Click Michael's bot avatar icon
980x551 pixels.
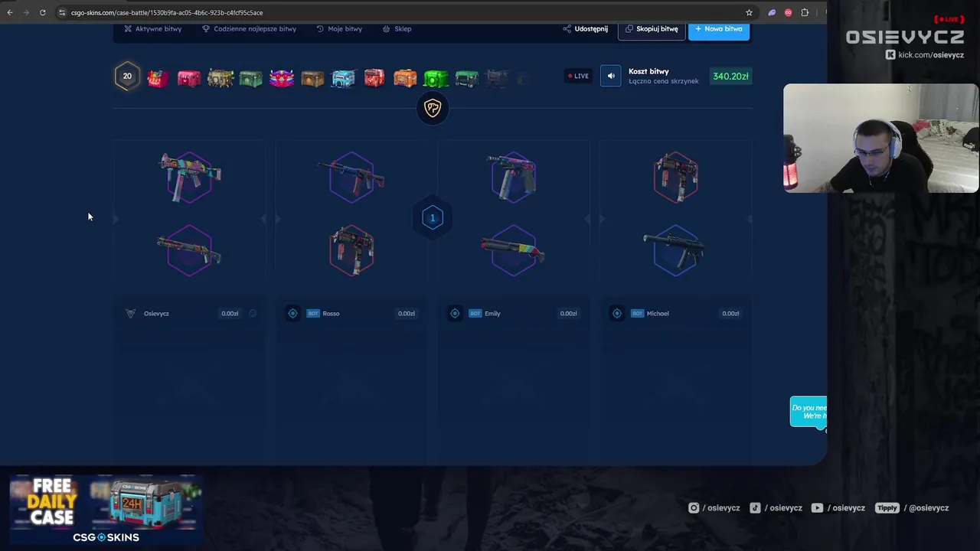pos(617,313)
